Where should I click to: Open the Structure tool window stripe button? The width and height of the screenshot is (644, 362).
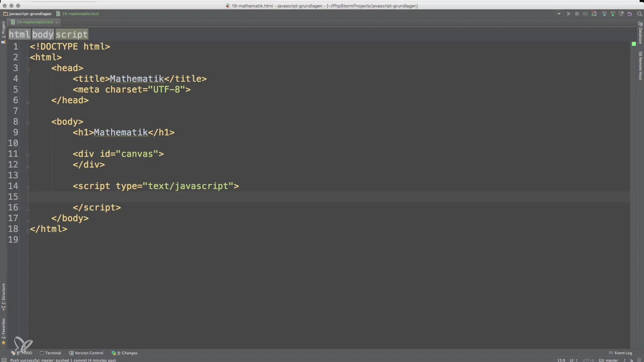(x=3, y=297)
